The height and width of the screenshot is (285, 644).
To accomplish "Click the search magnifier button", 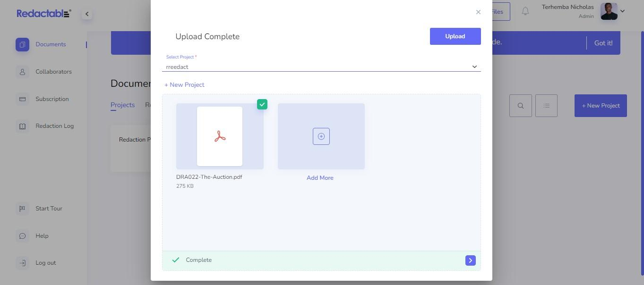I will (521, 106).
